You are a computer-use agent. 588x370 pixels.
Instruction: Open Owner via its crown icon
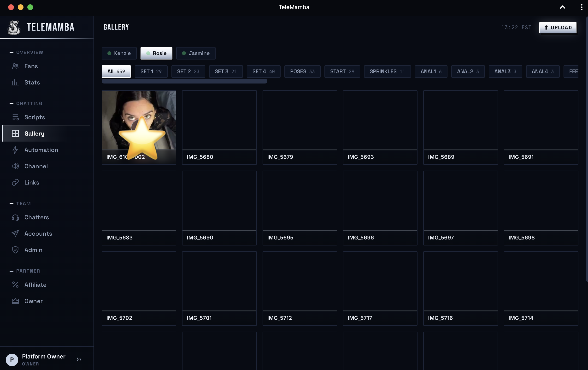point(15,301)
